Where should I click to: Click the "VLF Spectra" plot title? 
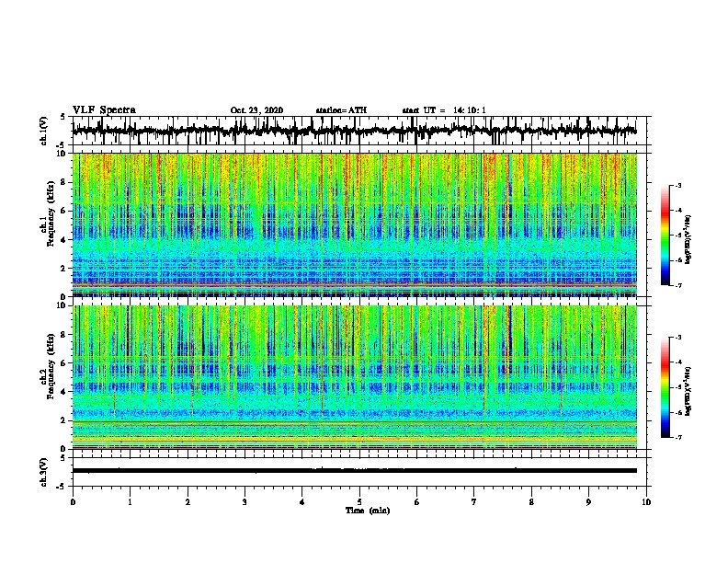click(x=104, y=110)
